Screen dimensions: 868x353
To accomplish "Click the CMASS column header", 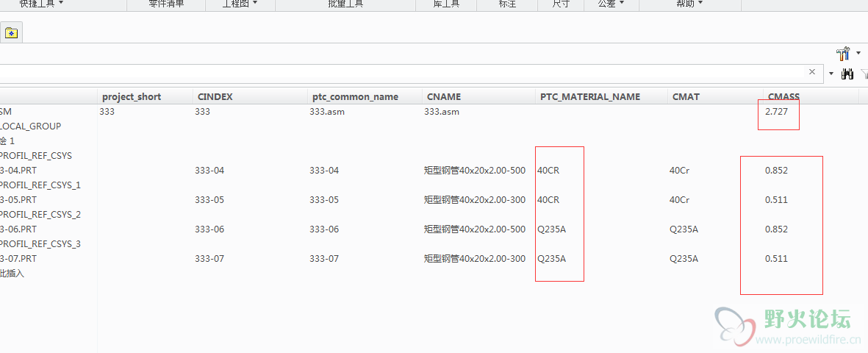I will [x=783, y=96].
